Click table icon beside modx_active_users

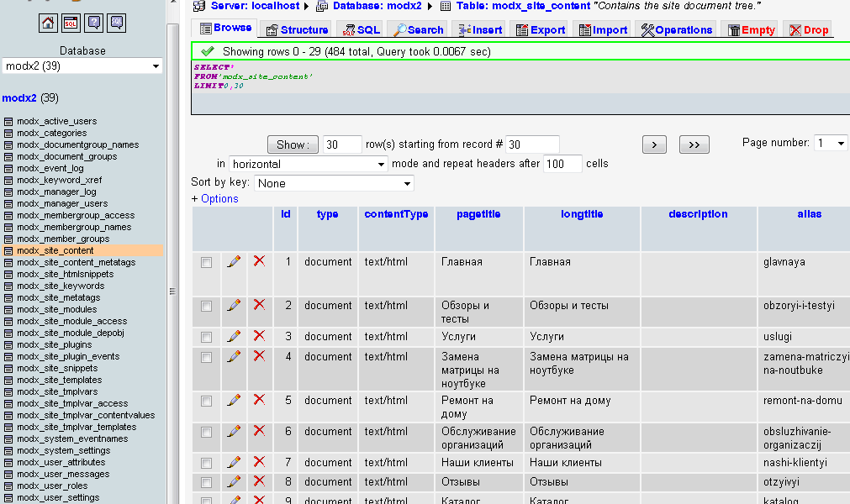8,121
